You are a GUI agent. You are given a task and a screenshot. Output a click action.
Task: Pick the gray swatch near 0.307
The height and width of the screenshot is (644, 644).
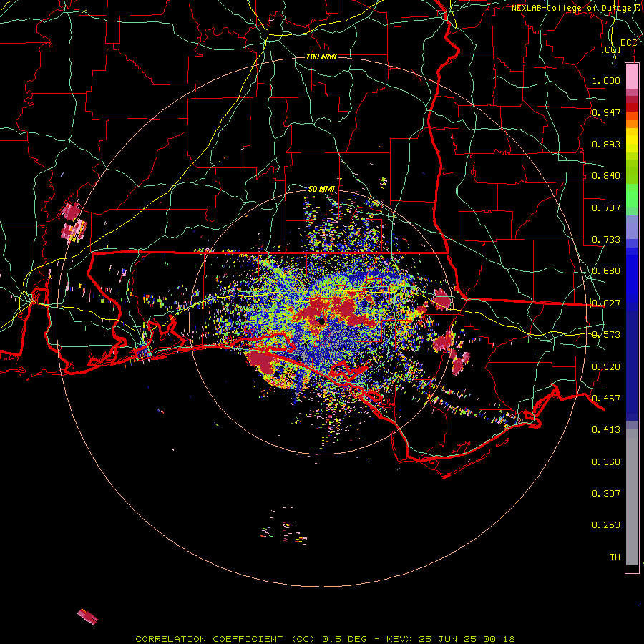[x=632, y=497]
